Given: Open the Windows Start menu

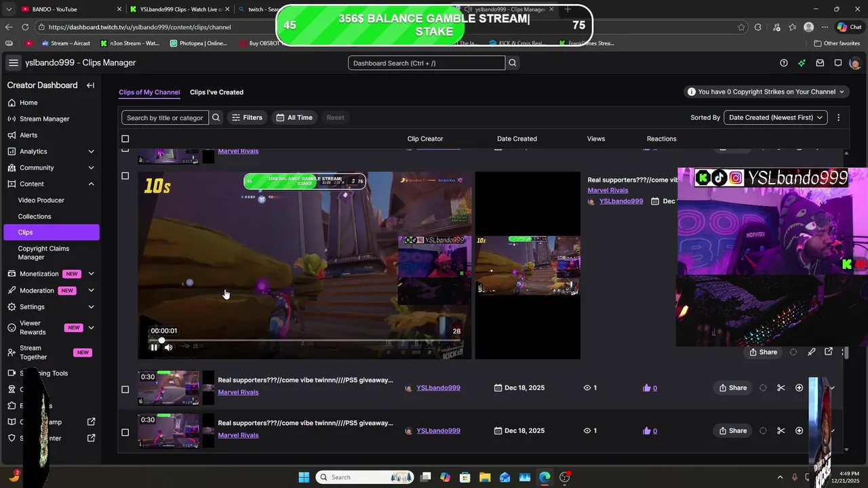Looking at the screenshot, I should pyautogui.click(x=304, y=477).
